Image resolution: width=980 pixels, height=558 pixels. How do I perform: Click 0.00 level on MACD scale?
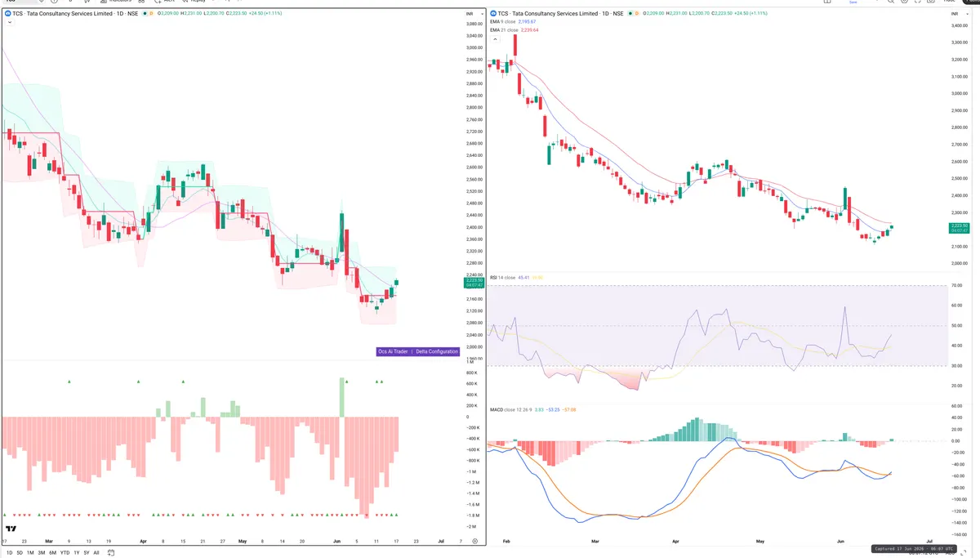(956, 440)
